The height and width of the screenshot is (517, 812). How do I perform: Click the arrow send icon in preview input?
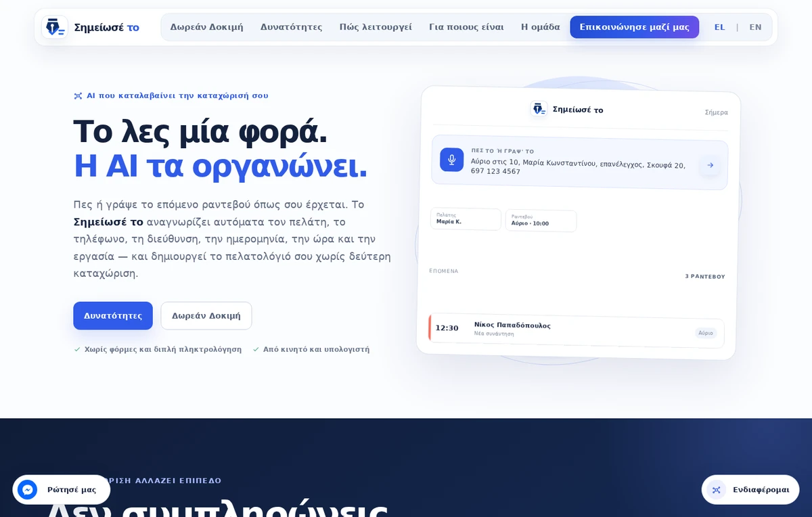click(709, 165)
